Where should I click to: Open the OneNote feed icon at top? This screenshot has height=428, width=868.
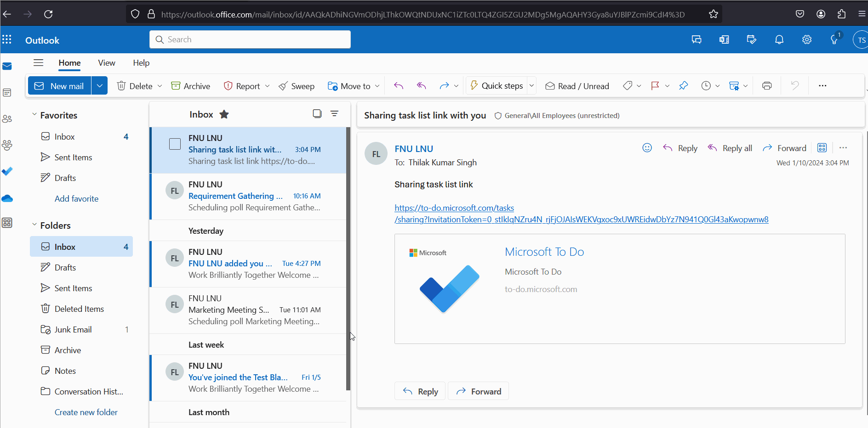(x=724, y=39)
